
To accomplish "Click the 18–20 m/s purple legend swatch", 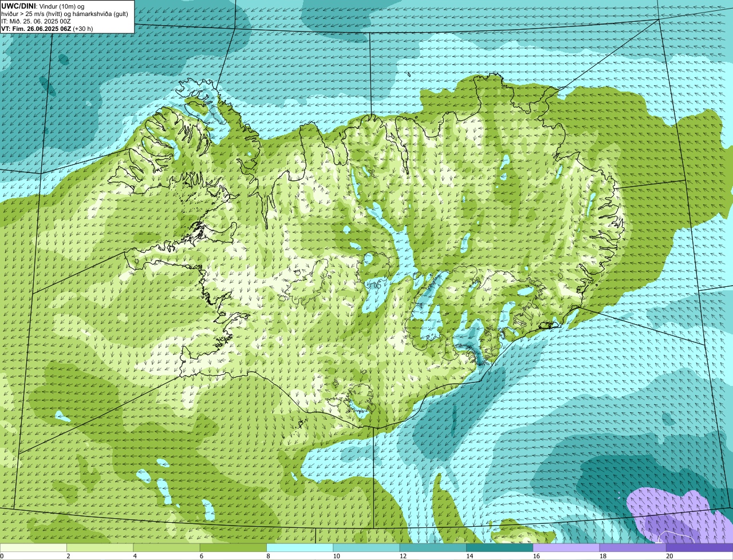I will click(x=633, y=547).
